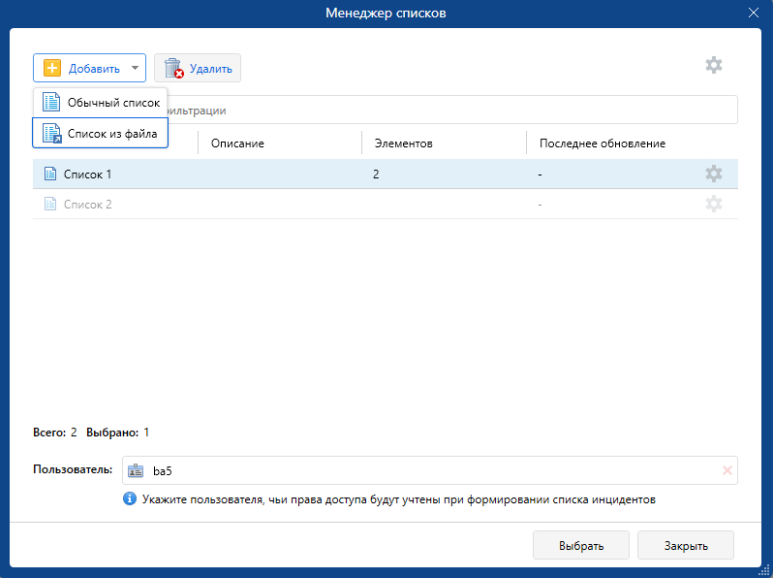Image resolution: width=773 pixels, height=579 pixels.
Task: Open the gear settings for Список 1
Action: point(713,174)
